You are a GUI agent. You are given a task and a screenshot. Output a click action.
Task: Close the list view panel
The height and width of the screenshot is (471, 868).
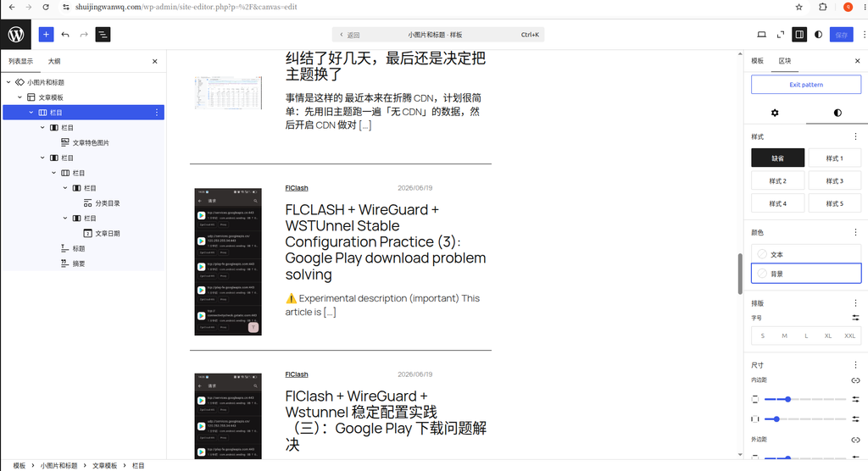[155, 62]
